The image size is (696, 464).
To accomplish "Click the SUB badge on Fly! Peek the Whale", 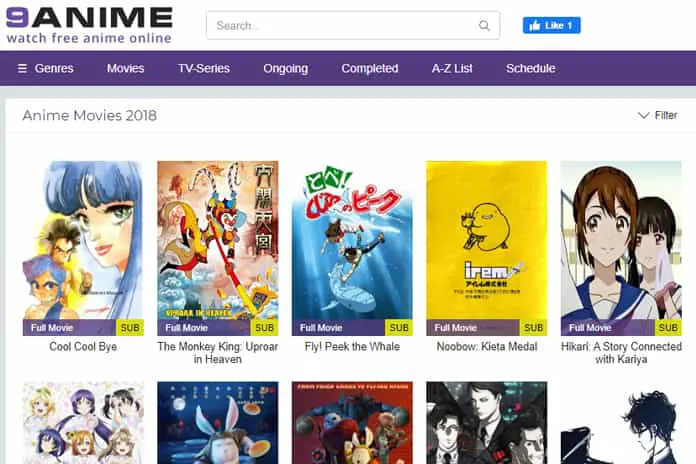I will click(x=399, y=328).
